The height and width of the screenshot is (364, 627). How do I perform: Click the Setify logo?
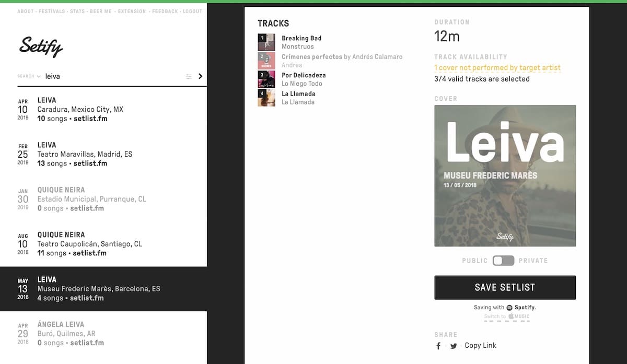[41, 47]
